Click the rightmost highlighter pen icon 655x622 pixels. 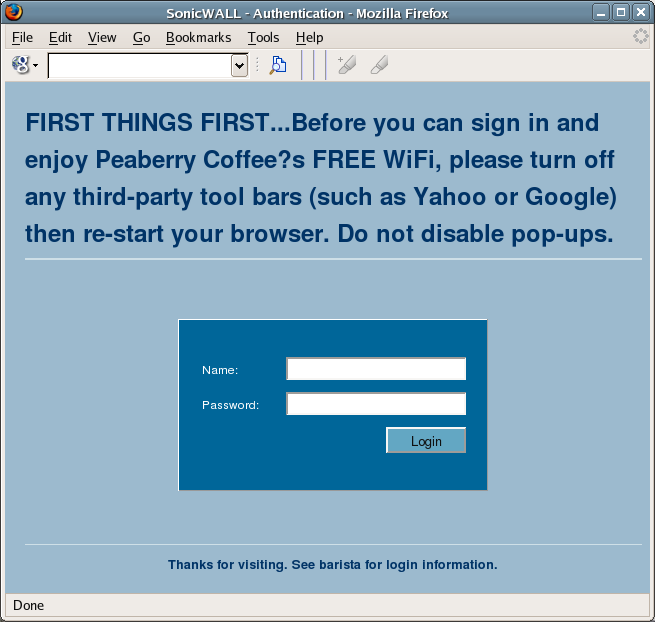click(x=379, y=65)
